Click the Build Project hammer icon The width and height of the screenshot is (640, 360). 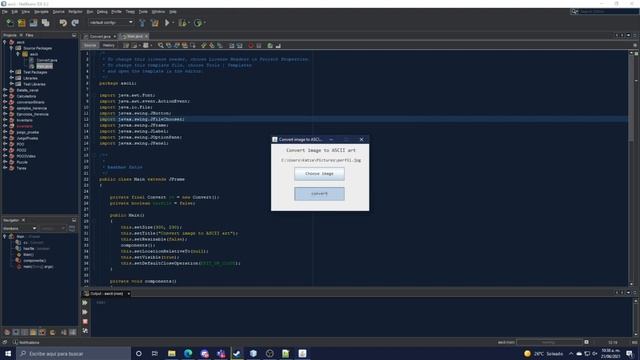pyautogui.click(x=142, y=23)
